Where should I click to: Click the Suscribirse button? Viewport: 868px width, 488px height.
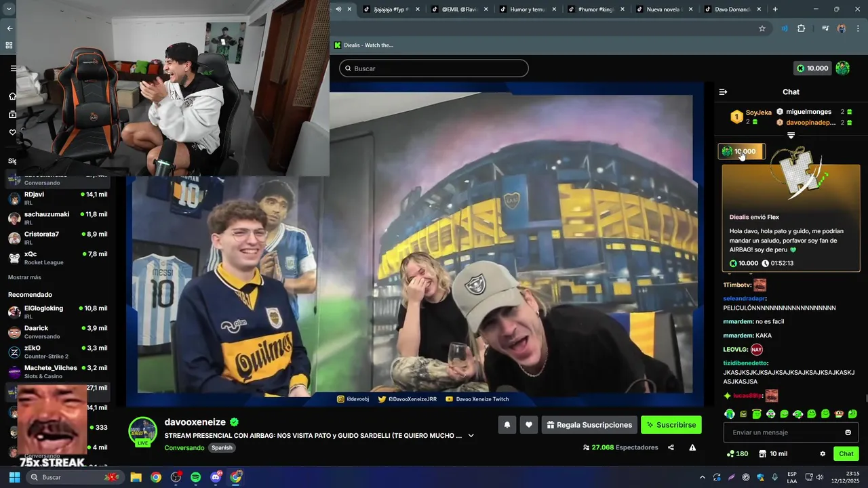[671, 425]
